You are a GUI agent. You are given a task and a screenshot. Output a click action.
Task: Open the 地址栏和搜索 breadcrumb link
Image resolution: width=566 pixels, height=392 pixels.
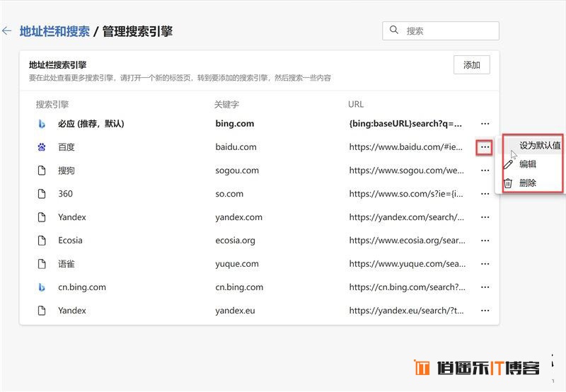tap(54, 31)
